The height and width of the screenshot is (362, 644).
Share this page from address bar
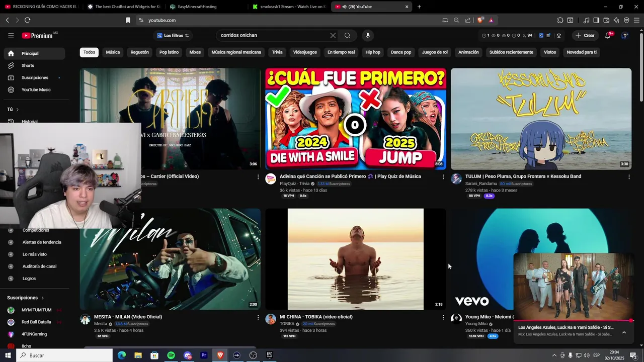coord(468,20)
